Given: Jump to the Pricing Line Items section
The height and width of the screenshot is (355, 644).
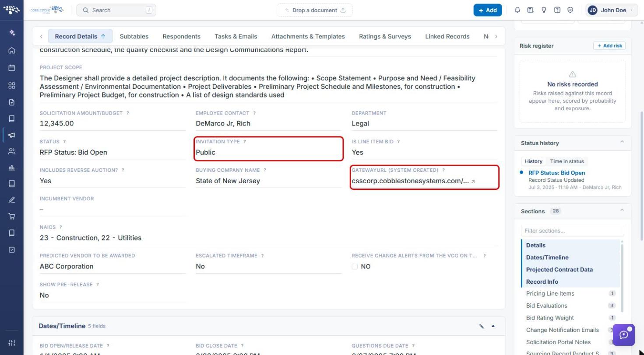Looking at the screenshot, I should point(571,293).
